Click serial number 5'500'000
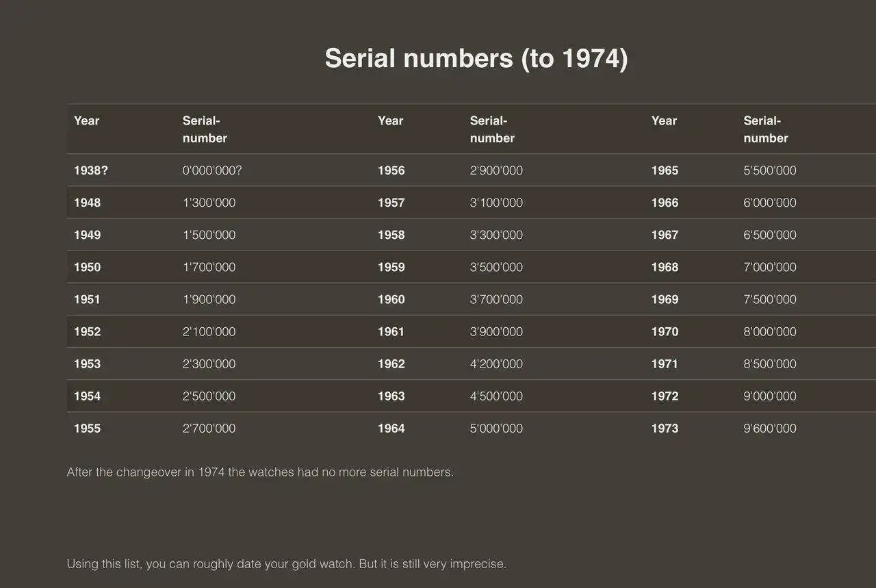Screen dimensions: 876x588 (770, 170)
